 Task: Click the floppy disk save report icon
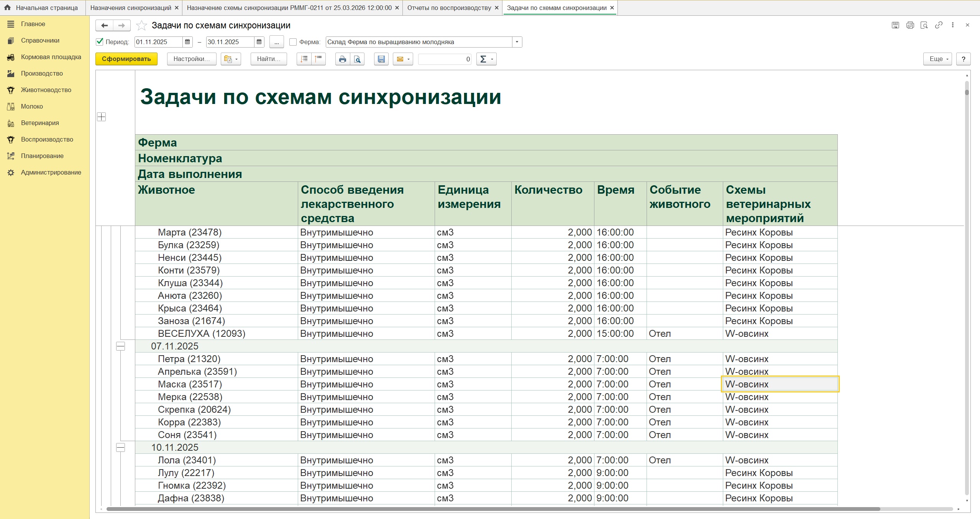pyautogui.click(x=381, y=59)
